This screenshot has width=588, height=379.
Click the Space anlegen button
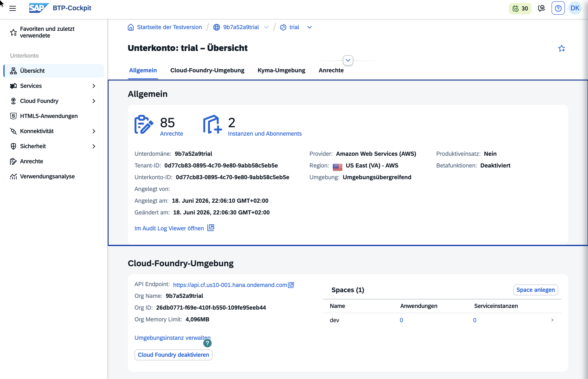(x=535, y=290)
